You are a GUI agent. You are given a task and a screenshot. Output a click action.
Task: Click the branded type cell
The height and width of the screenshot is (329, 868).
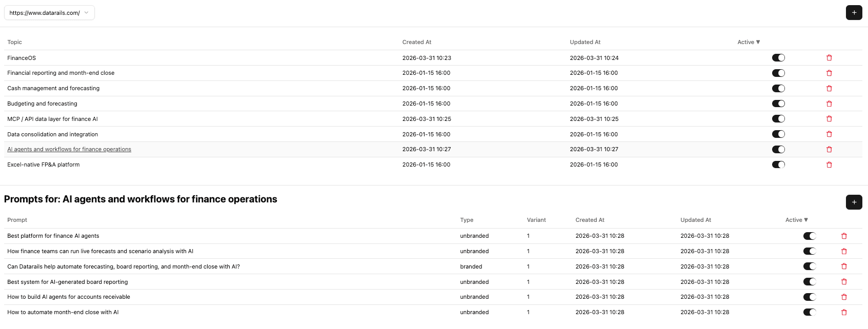[x=471, y=266]
